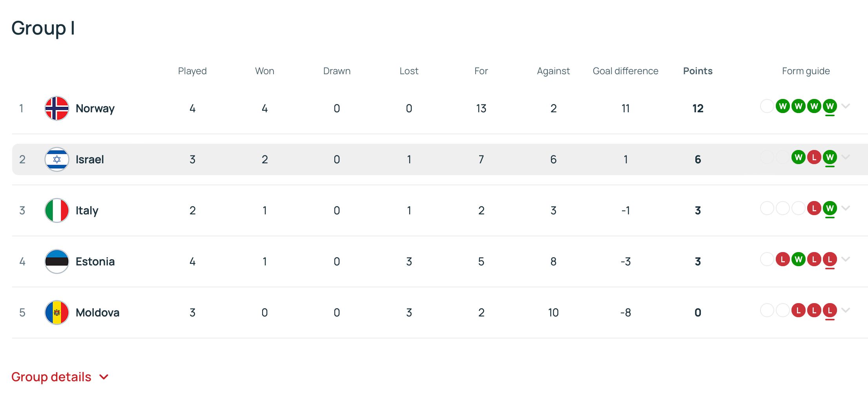Select Israel's red loss form badge
This screenshot has height=404, width=868.
coord(814,157)
